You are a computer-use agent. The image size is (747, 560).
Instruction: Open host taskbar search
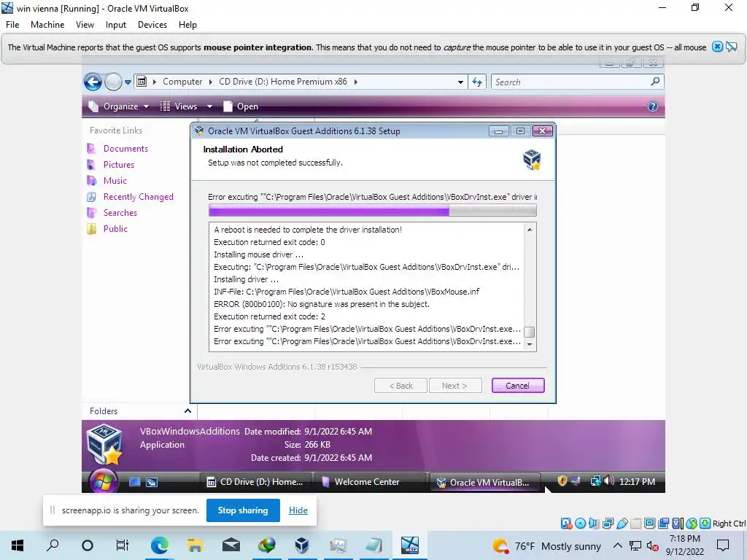click(x=53, y=545)
